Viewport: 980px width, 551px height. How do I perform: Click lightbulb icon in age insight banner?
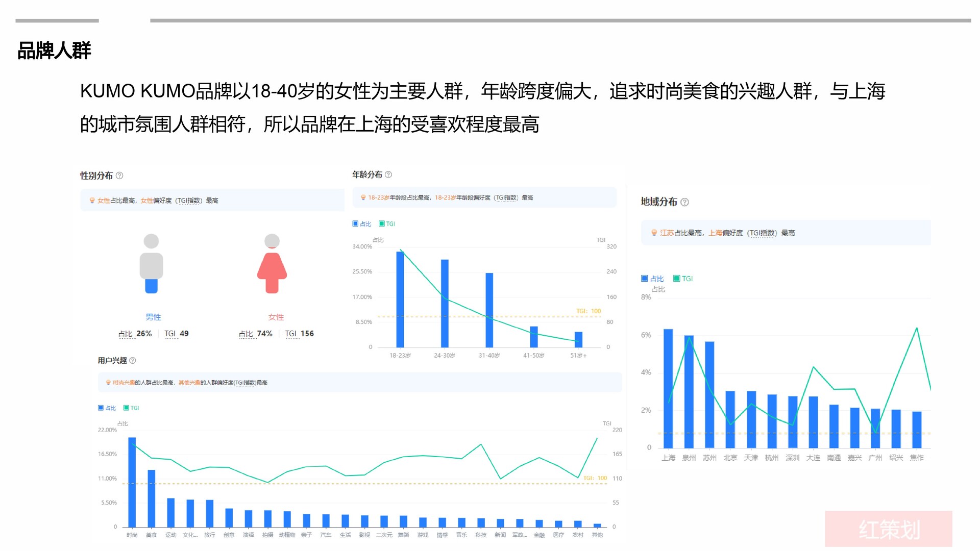tap(363, 197)
